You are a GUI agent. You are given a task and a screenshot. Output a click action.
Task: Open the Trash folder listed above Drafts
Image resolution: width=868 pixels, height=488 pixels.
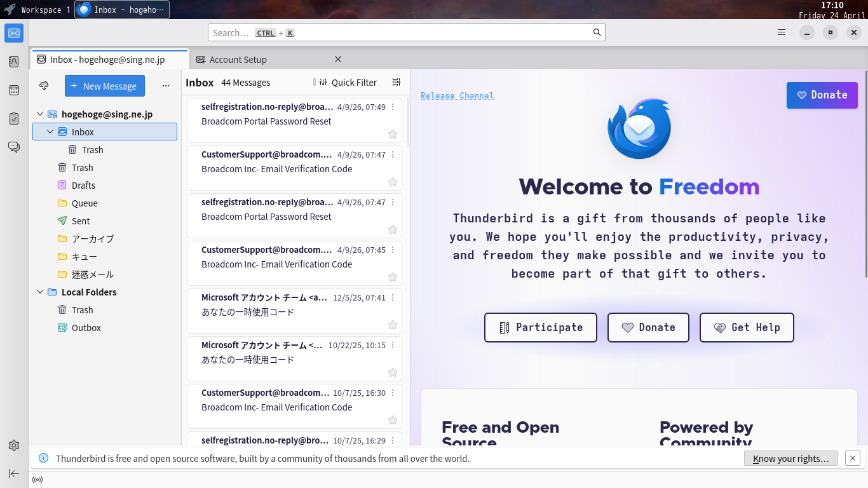coord(83,168)
